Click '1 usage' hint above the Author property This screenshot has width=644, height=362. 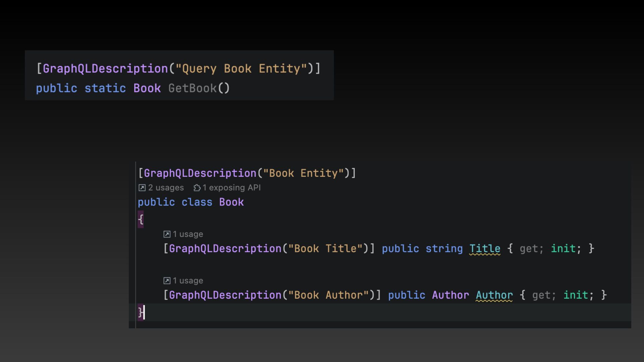187,281
